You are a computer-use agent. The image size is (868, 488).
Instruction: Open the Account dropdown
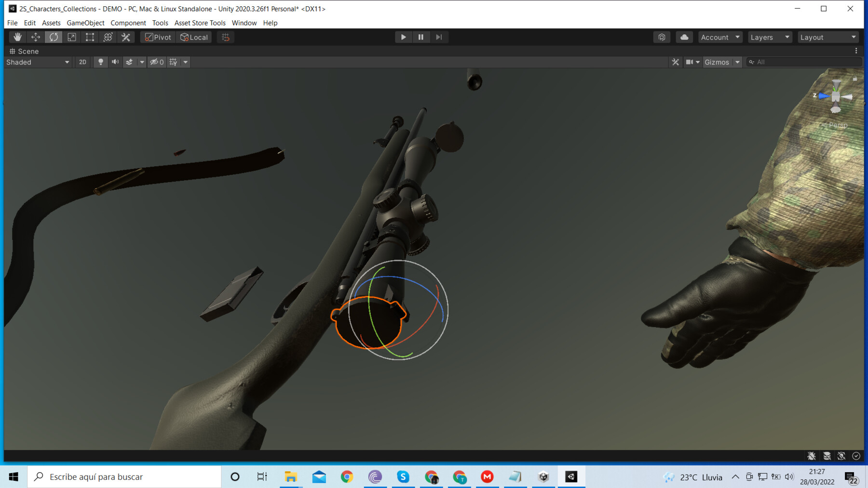click(720, 37)
